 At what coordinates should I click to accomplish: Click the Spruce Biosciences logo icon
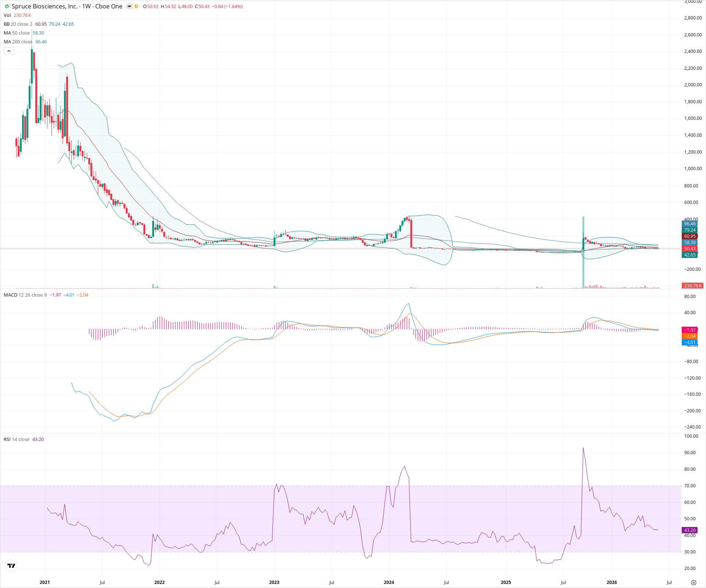pyautogui.click(x=7, y=6)
